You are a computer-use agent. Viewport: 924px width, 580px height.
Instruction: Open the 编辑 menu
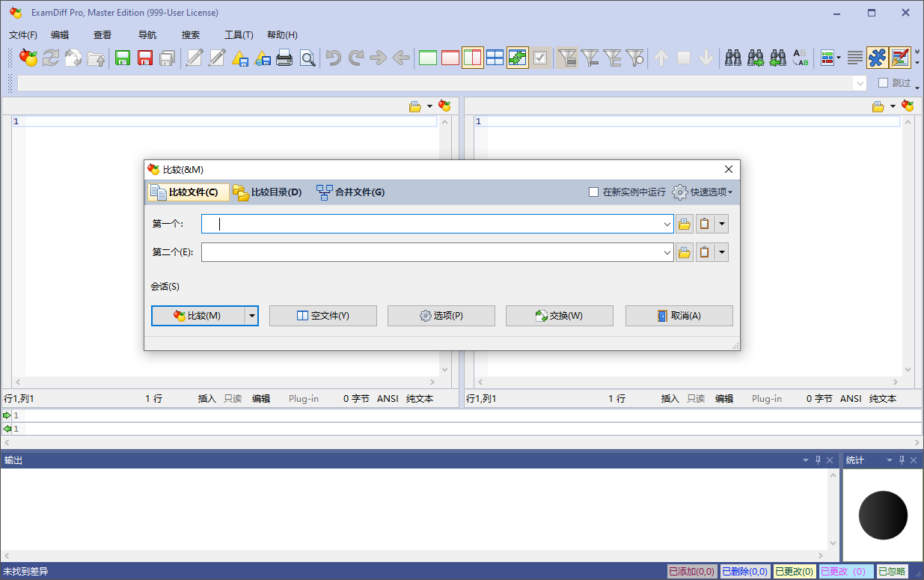point(60,35)
